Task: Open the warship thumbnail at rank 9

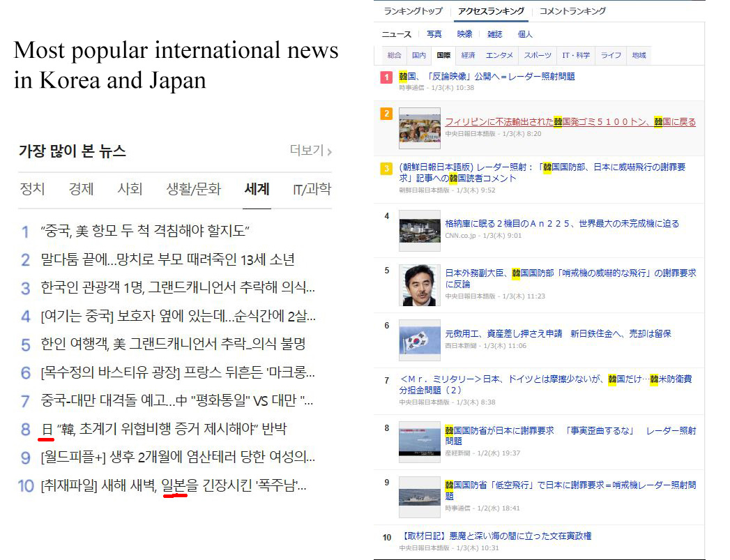Action: click(x=420, y=497)
